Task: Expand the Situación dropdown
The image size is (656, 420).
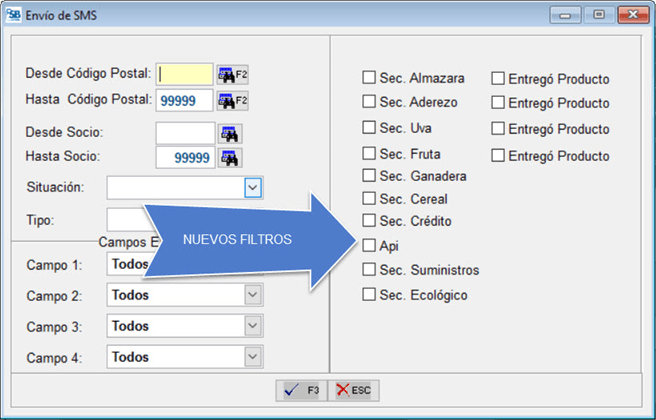Action: point(253,188)
